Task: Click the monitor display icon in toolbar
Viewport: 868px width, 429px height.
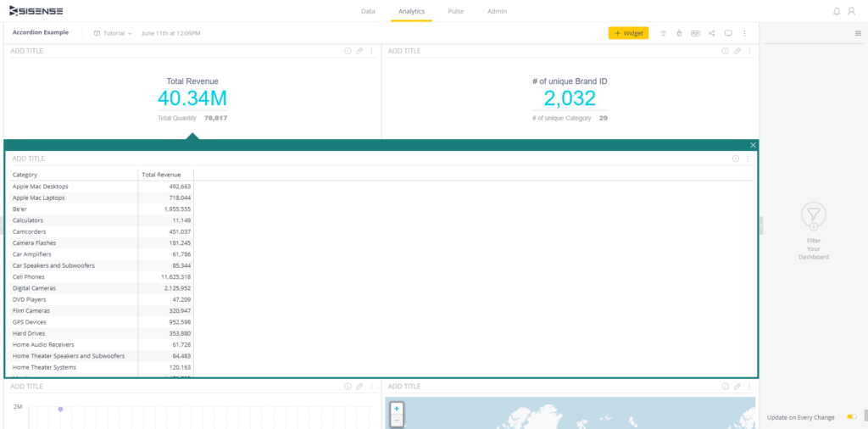Action: pyautogui.click(x=728, y=33)
